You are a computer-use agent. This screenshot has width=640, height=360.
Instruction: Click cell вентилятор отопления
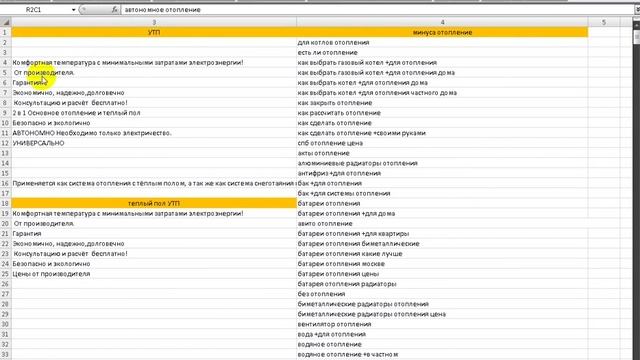(x=442, y=324)
